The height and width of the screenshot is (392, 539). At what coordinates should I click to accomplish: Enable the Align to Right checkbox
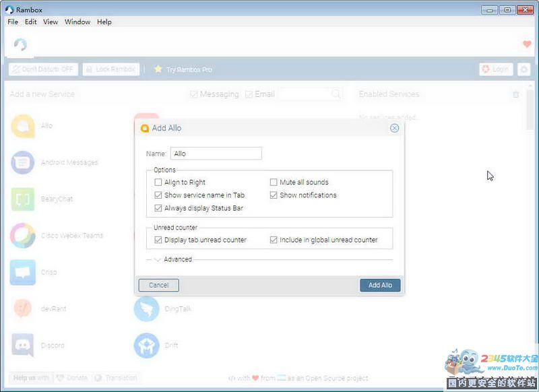click(158, 182)
